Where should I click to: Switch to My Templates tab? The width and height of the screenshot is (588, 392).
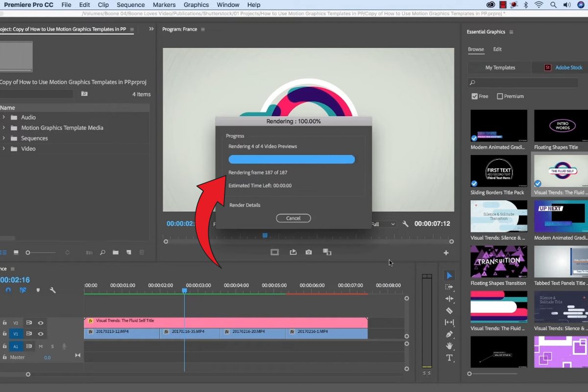(500, 68)
